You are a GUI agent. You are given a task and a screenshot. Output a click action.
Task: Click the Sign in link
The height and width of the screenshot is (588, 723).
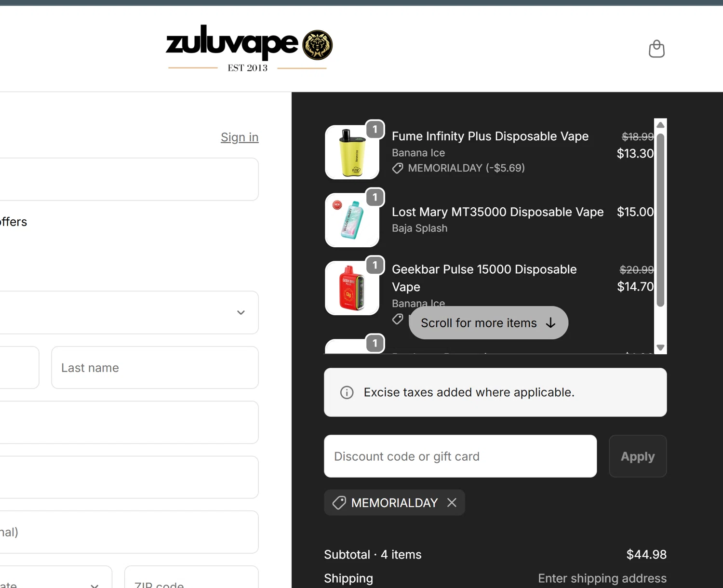tap(240, 137)
